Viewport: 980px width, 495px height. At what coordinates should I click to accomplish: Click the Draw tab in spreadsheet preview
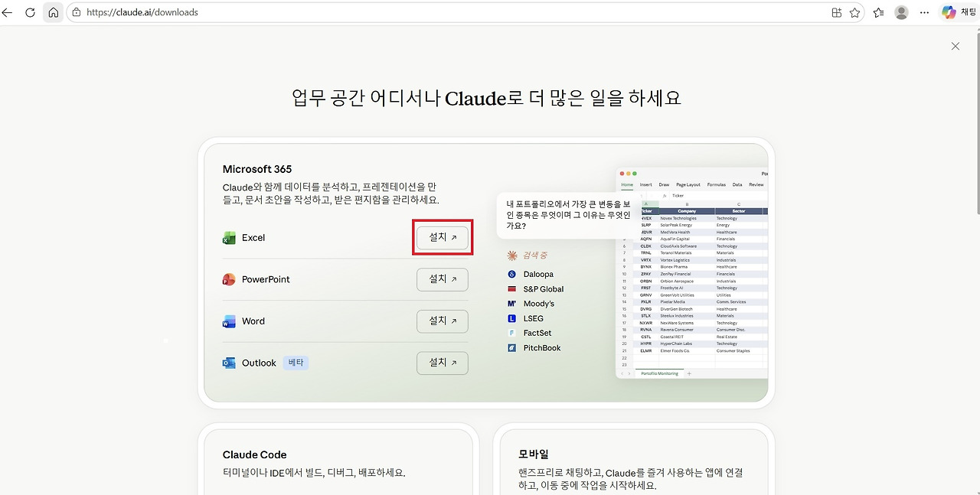point(664,184)
